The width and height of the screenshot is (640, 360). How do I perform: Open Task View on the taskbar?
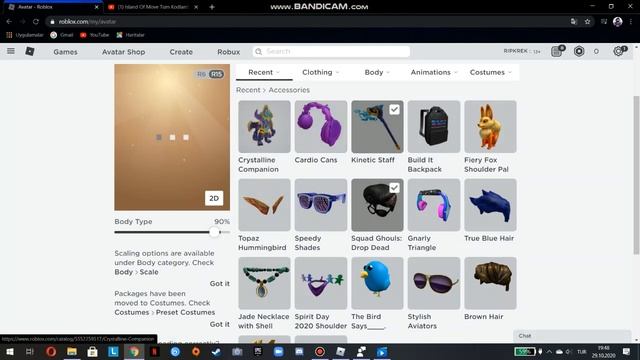[29, 351]
